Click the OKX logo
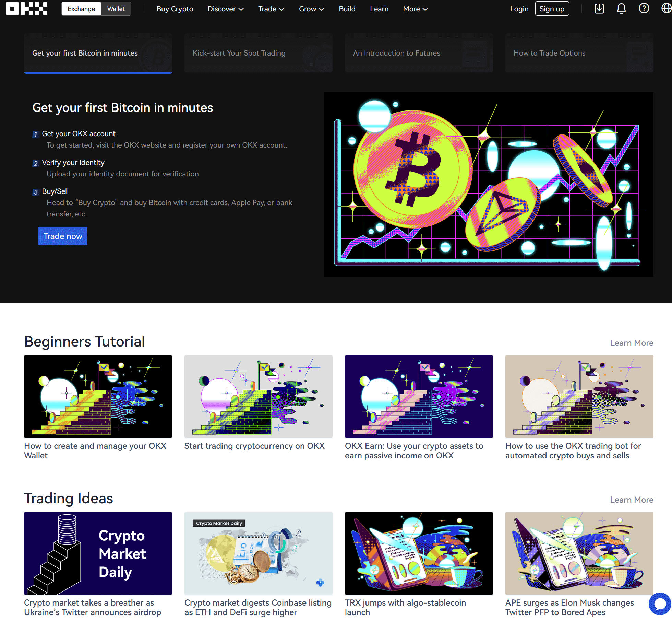Screen dimensions: 672x621 pyautogui.click(x=27, y=9)
